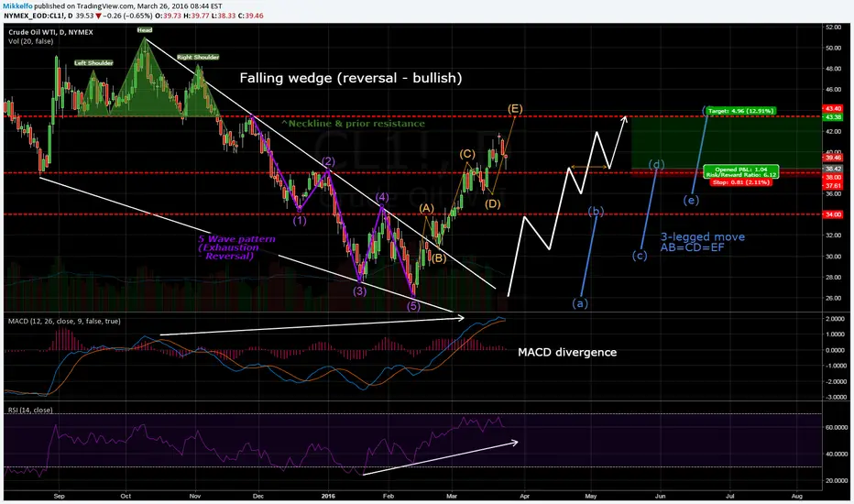Select the Left Shoulder label
This screenshot has width=854, height=504.
pos(93,62)
